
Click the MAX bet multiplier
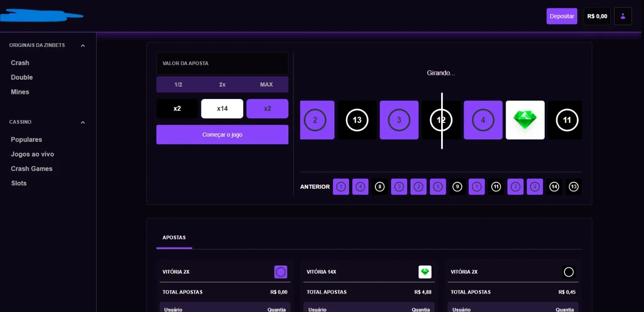pyautogui.click(x=266, y=85)
